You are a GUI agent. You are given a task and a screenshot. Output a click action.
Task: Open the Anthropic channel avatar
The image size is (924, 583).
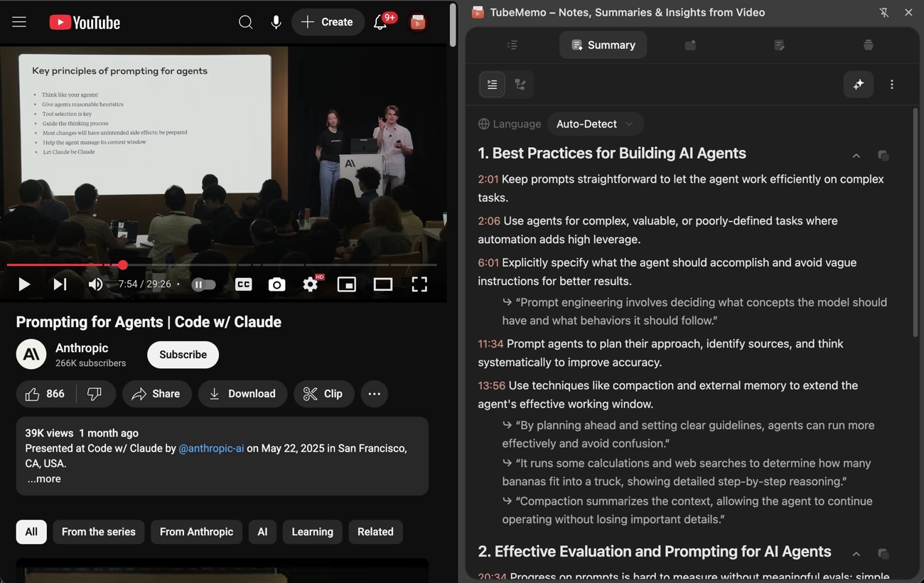point(31,354)
